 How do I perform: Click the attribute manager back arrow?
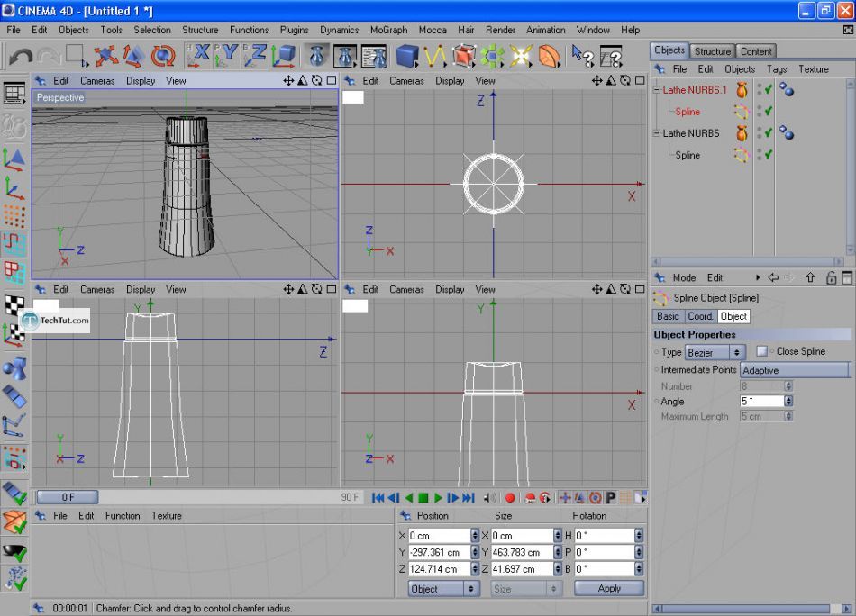[773, 277]
